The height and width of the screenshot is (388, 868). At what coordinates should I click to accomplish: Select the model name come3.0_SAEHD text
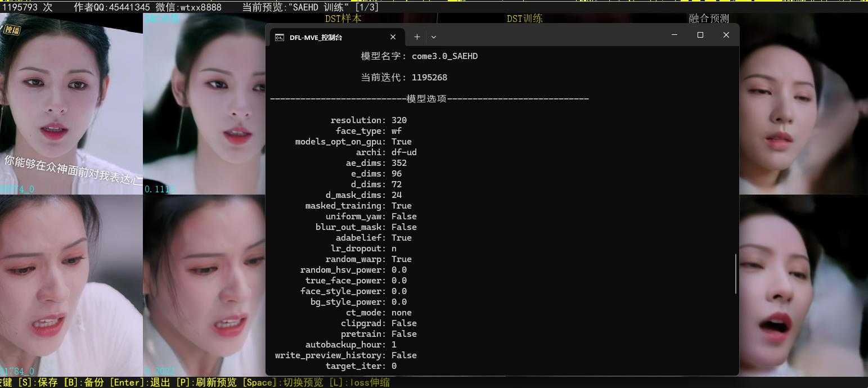click(446, 56)
